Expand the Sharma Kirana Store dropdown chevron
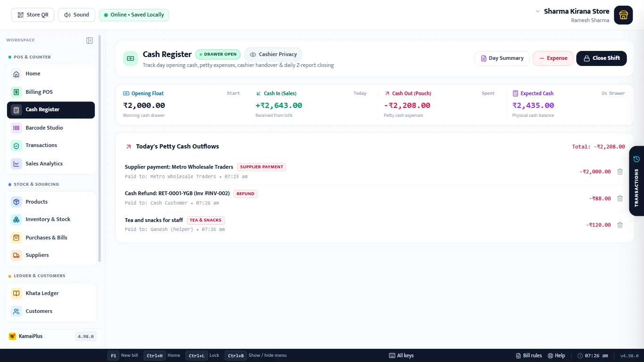This screenshot has width=644, height=362. [537, 11]
